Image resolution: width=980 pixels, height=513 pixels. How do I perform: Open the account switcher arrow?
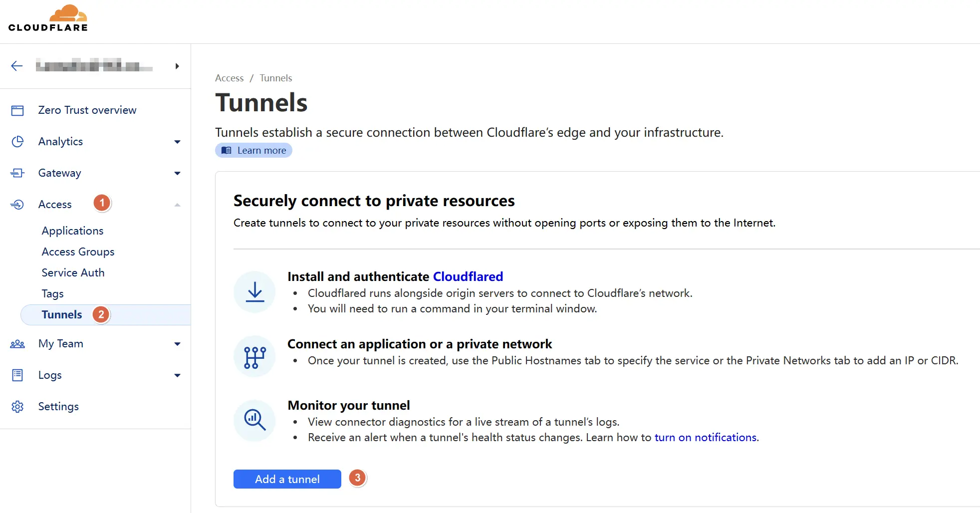(x=177, y=66)
